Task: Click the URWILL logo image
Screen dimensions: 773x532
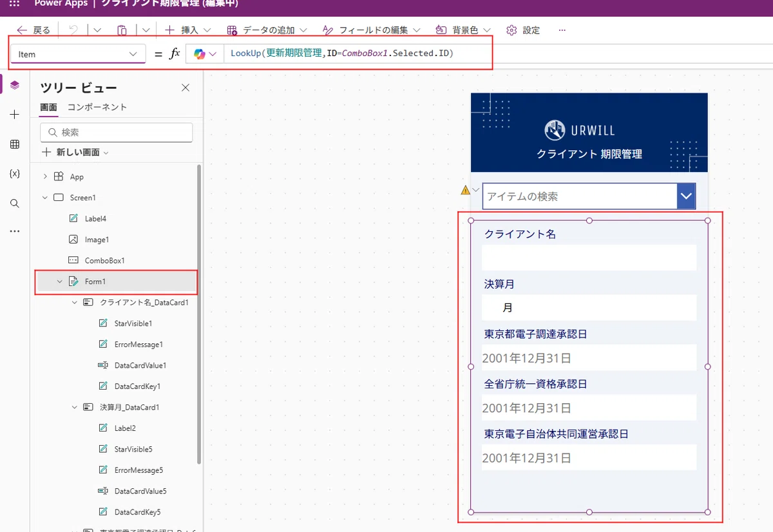Action: pyautogui.click(x=580, y=130)
